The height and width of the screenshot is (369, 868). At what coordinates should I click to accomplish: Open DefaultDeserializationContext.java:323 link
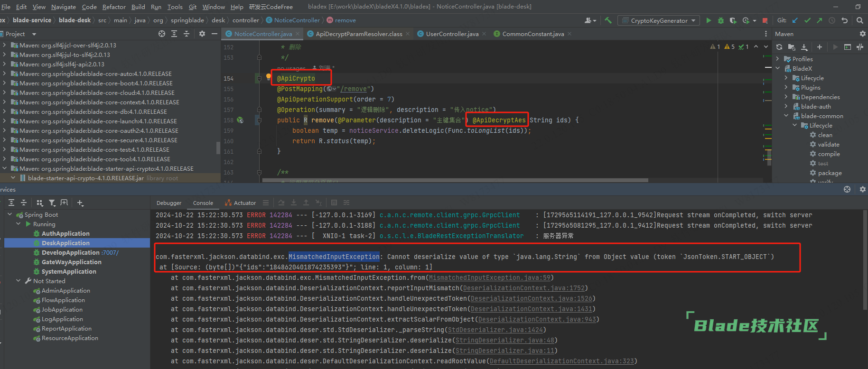point(561,361)
